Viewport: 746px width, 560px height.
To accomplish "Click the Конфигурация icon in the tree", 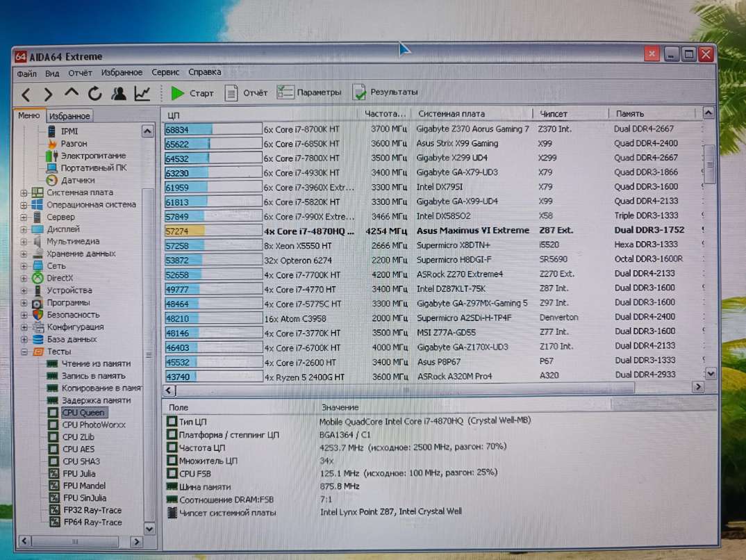I will (38, 327).
